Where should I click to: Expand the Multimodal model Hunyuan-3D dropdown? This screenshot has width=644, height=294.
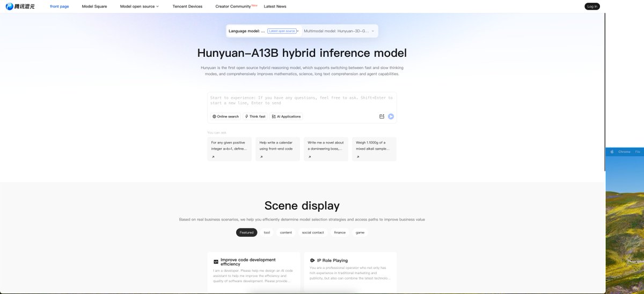click(x=339, y=31)
